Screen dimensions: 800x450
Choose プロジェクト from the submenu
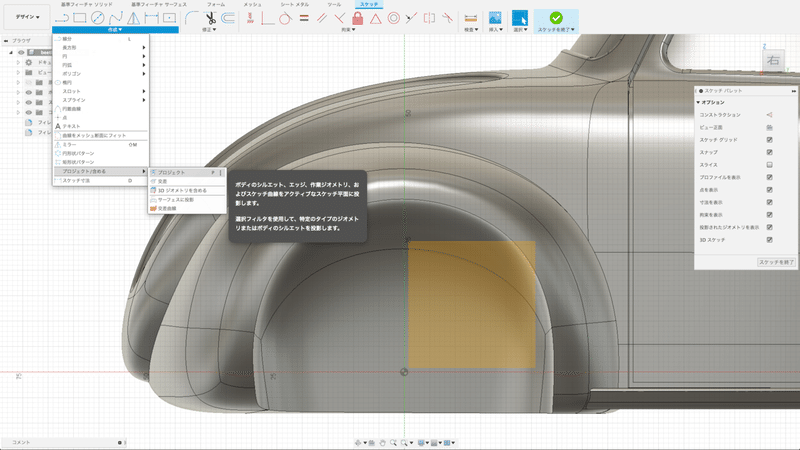172,172
